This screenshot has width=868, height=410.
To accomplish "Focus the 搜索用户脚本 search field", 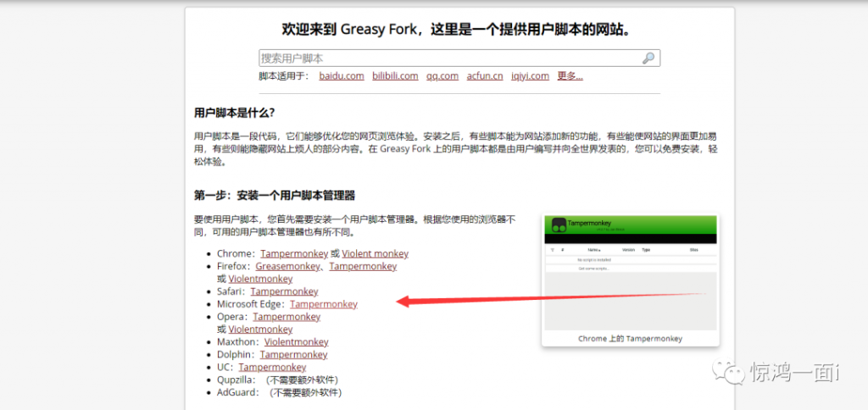I will click(x=449, y=58).
